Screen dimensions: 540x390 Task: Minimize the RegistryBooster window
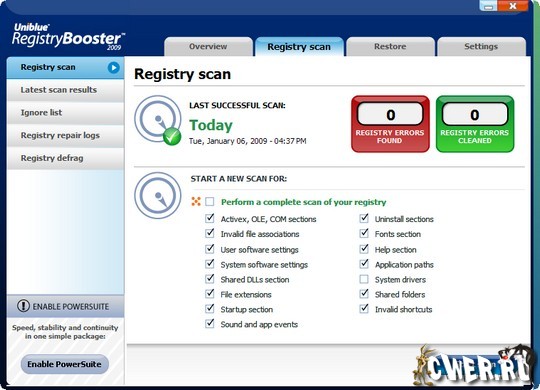click(489, 6)
